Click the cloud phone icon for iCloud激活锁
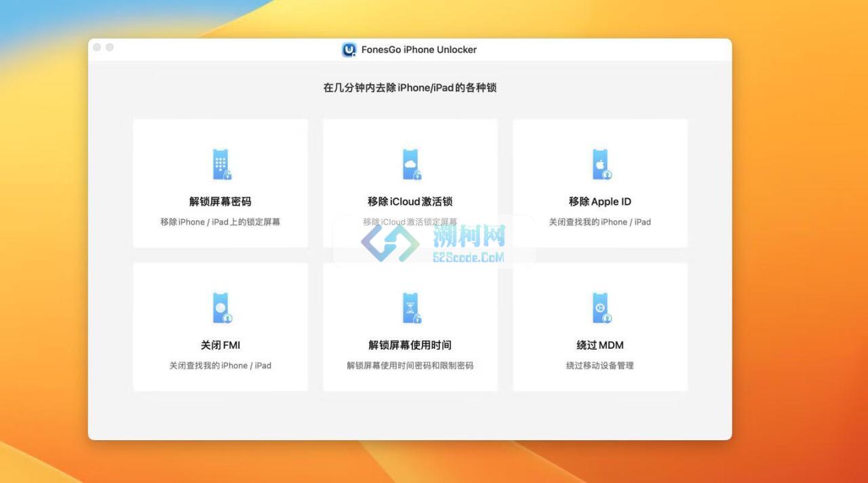This screenshot has width=868, height=483. (411, 165)
